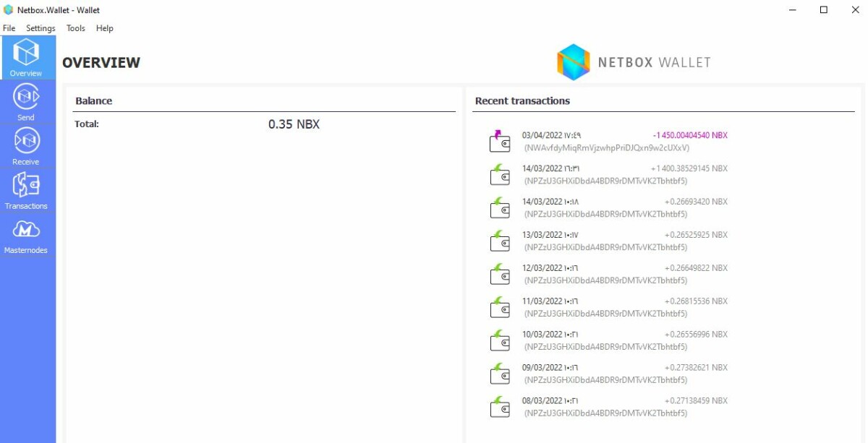Screen dimensions: 868x443
Task: Select received icon for 12/03/2022 transaction
Action: click(500, 274)
